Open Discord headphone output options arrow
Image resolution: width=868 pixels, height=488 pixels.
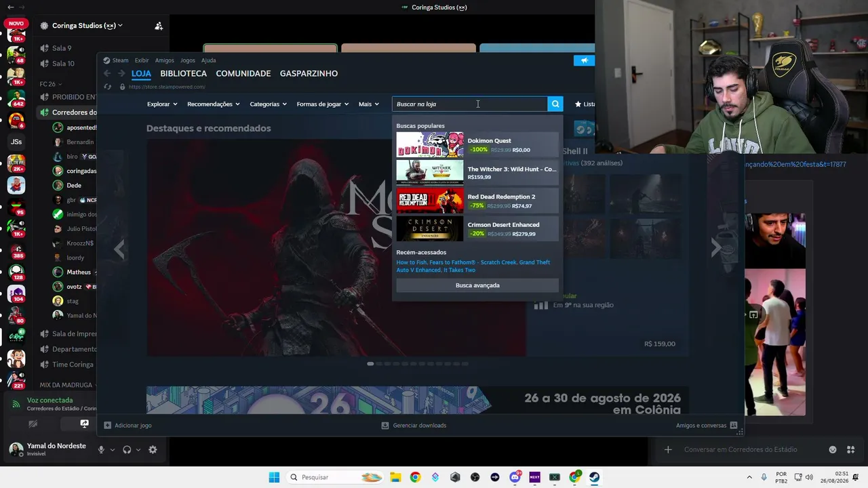click(138, 449)
